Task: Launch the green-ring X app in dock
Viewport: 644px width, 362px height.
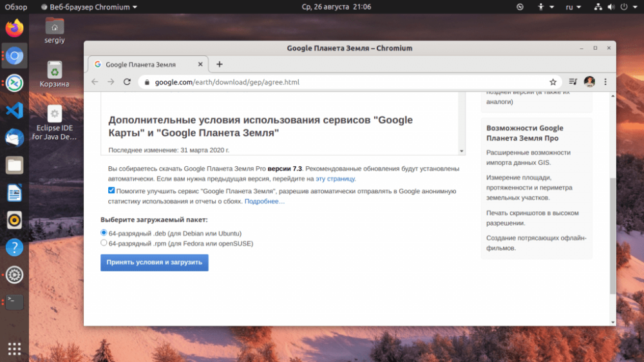Action: coord(14,83)
